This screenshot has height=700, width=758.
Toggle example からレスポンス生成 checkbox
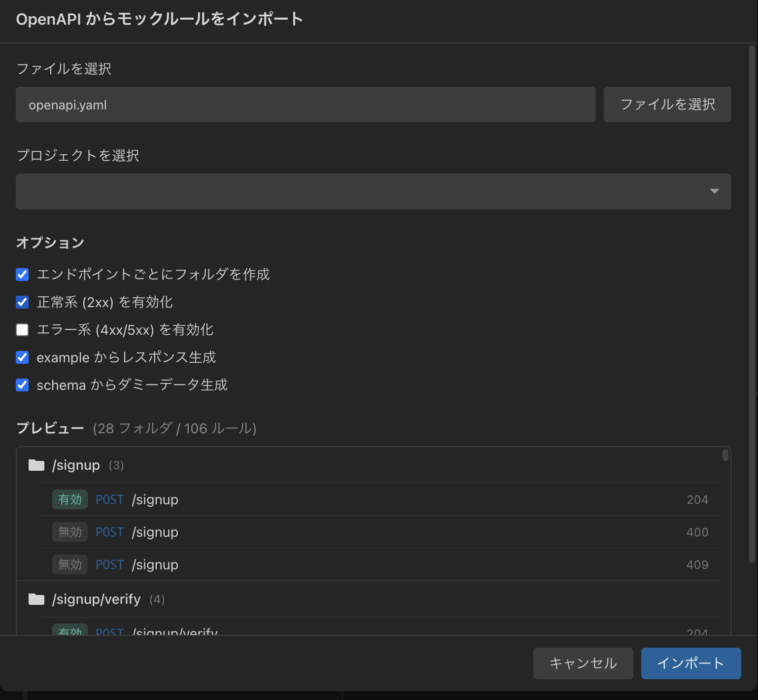[22, 357]
